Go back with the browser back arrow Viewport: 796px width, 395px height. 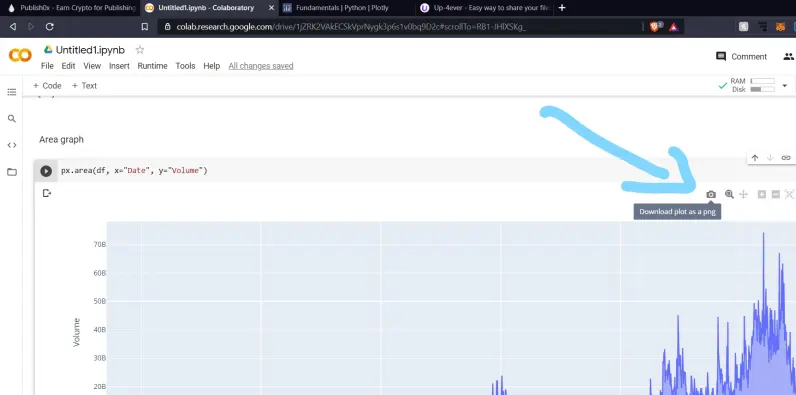point(13,26)
